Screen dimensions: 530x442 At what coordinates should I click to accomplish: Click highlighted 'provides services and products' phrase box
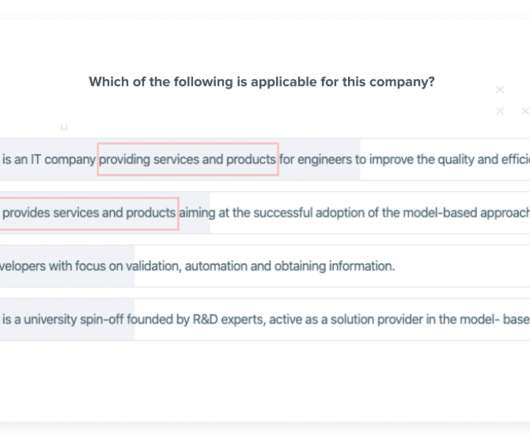(x=89, y=213)
